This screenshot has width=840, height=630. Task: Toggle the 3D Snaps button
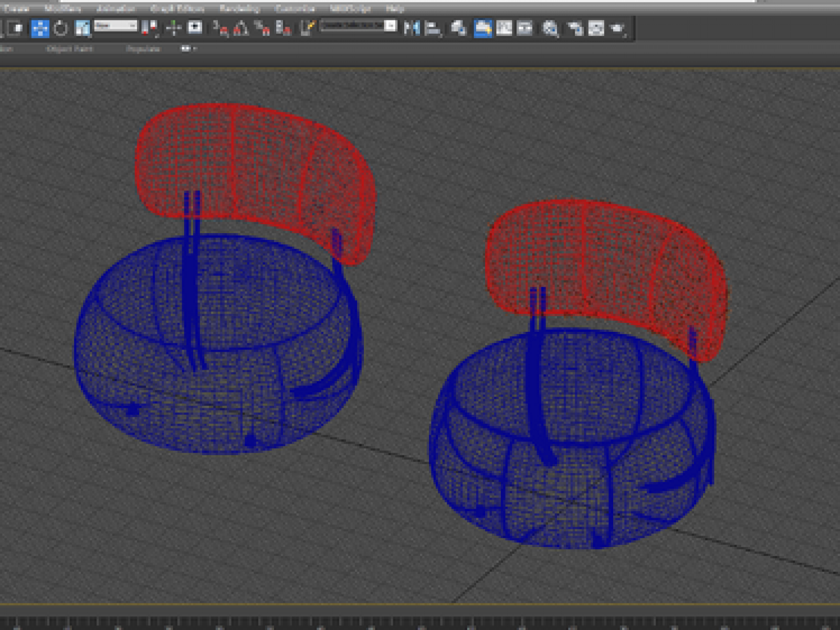pyautogui.click(x=220, y=28)
